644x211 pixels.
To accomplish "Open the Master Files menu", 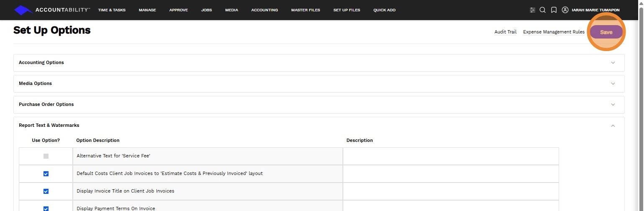I will [x=306, y=10].
